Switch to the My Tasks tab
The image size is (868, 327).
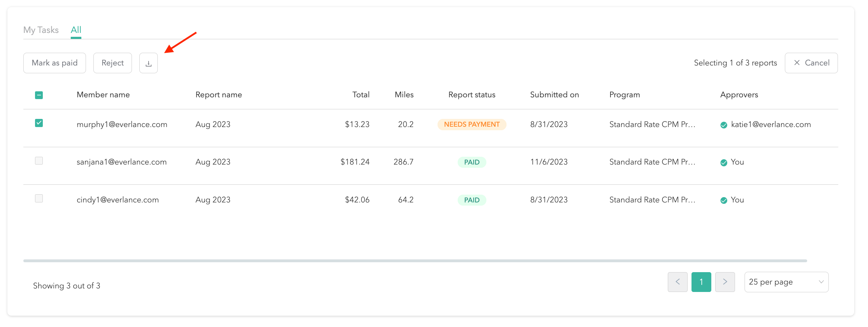[x=41, y=30]
